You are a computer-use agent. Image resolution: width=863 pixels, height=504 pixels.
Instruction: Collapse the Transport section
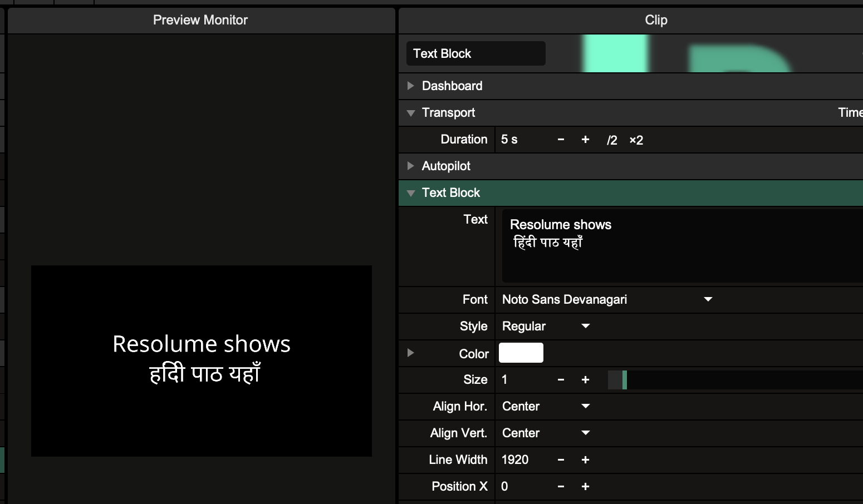(x=411, y=113)
